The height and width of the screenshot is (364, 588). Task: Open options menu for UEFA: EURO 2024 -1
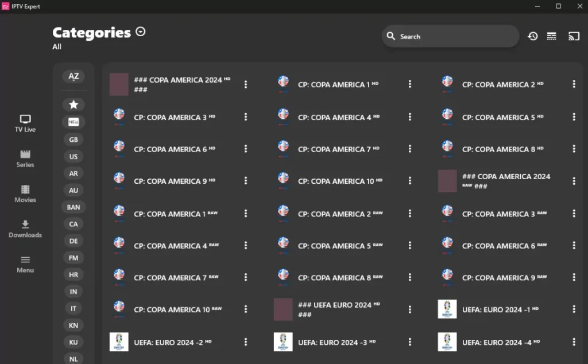(x=574, y=309)
